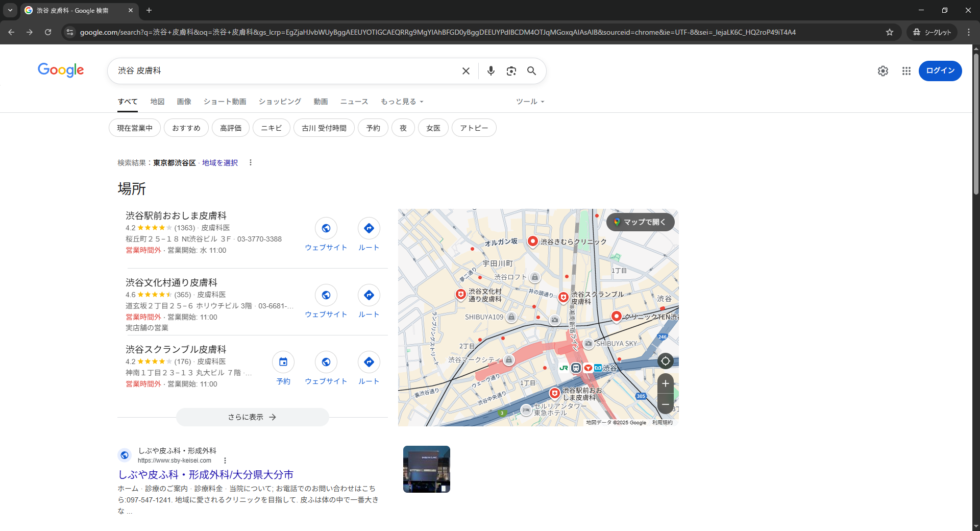Toggle the 古川 受付時間 filter chip
Screen dimensions: 980x531
[x=324, y=128]
